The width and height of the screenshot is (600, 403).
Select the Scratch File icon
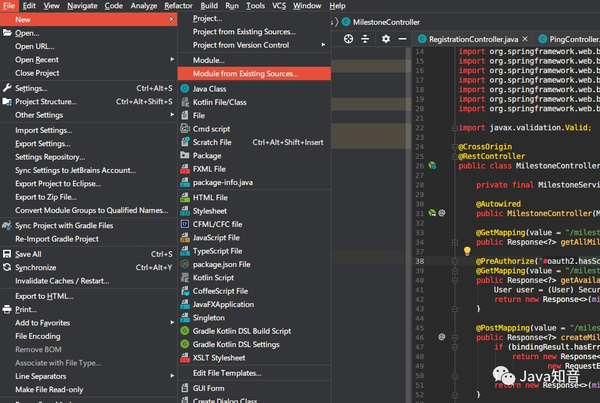pyautogui.click(x=185, y=142)
